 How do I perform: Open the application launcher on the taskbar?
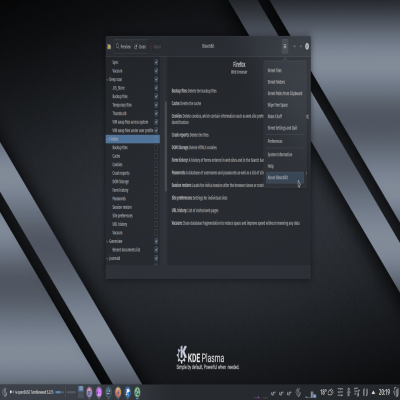(x=4, y=392)
